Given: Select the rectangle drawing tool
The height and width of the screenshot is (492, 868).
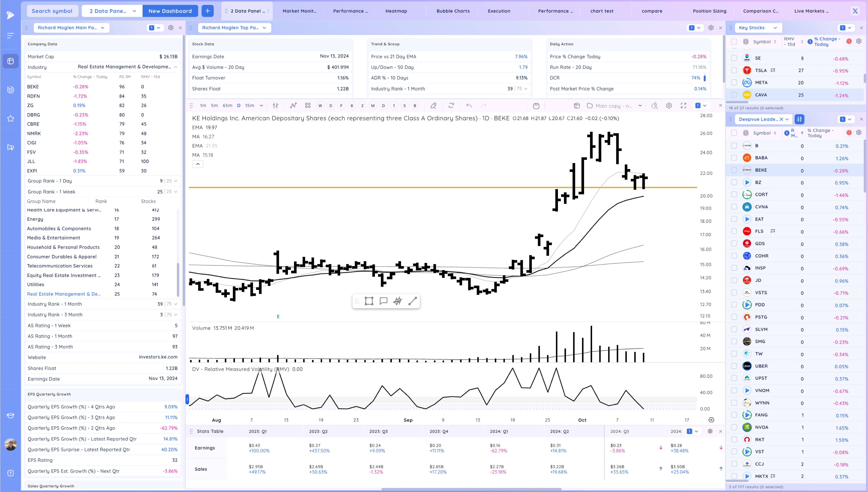Looking at the screenshot, I should (x=369, y=301).
